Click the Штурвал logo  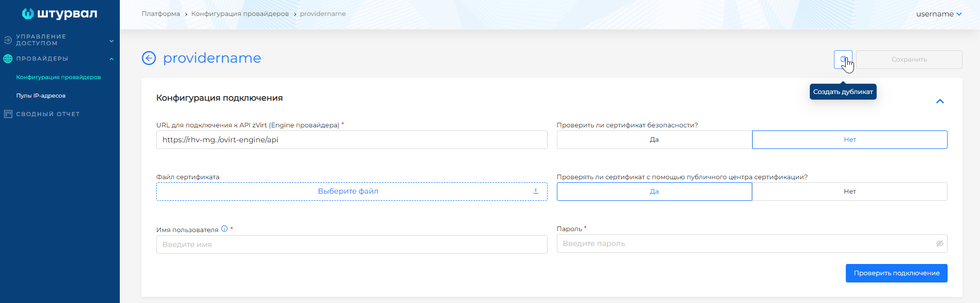60,14
